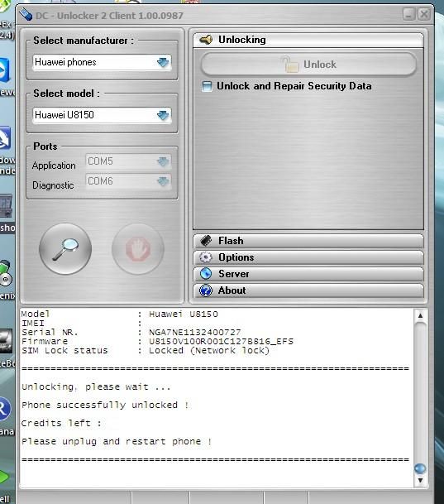Close the DC-Unlocker window
444x504 pixels.
(424, 14)
